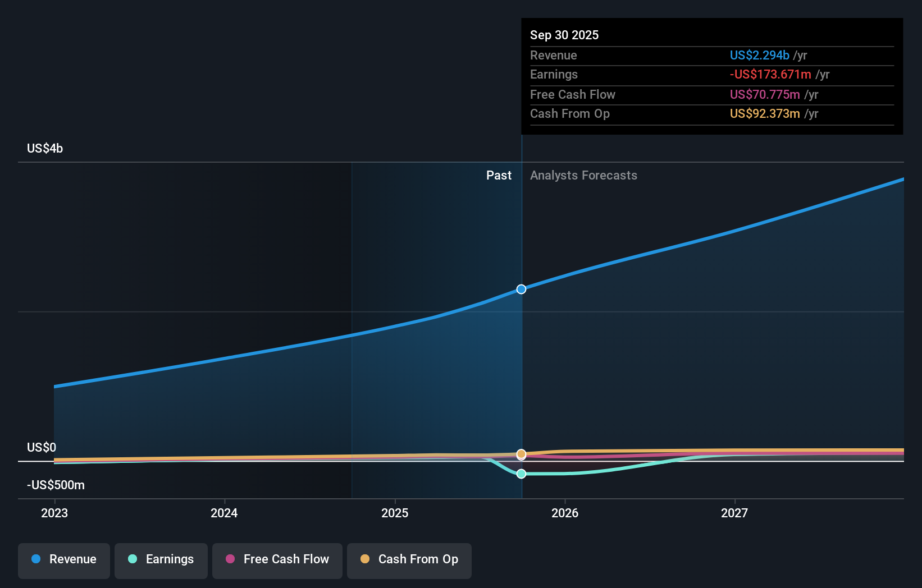Toggle the Earnings series visibility
The image size is (922, 588).
[x=161, y=559]
